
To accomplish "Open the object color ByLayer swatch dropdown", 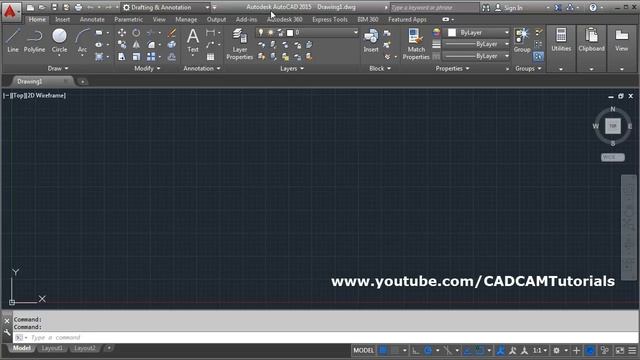I will [x=477, y=33].
